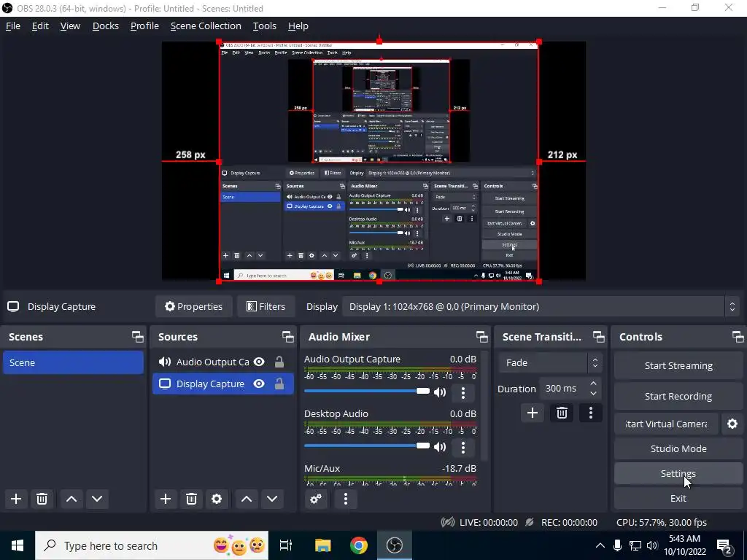Show hidden system tray icons chevron
The height and width of the screenshot is (560, 747).
600,545
